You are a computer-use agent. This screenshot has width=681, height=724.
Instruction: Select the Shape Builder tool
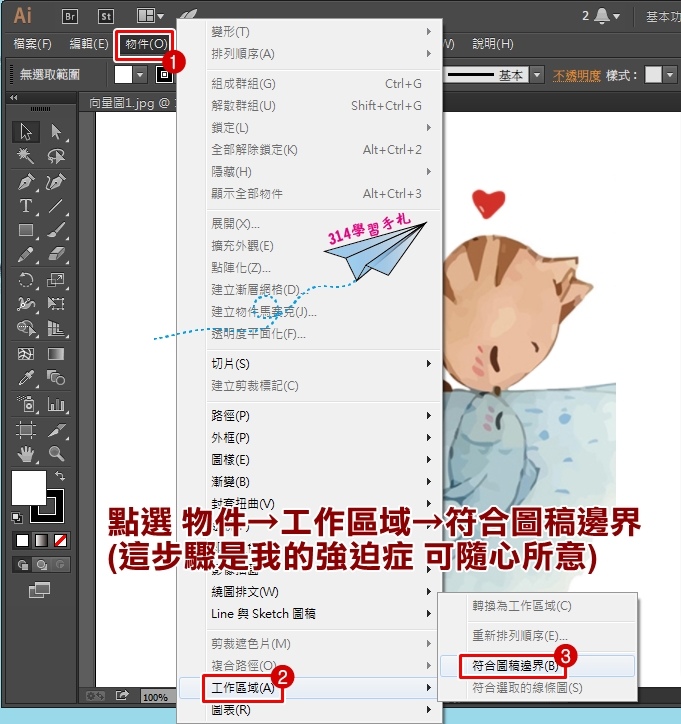coord(26,328)
